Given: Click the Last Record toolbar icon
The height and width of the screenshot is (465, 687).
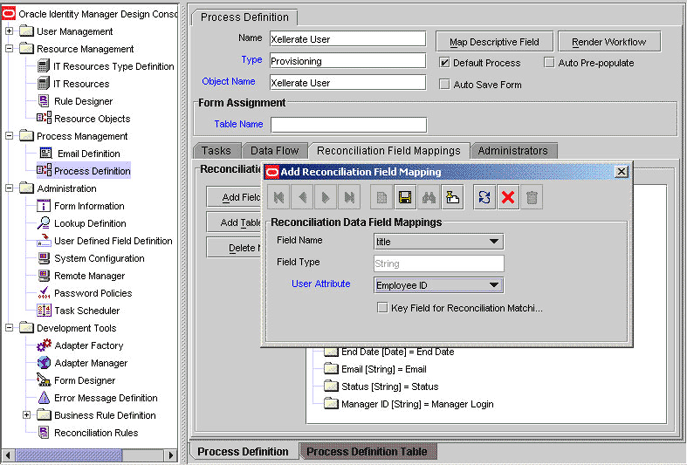Looking at the screenshot, I should pos(349,198).
